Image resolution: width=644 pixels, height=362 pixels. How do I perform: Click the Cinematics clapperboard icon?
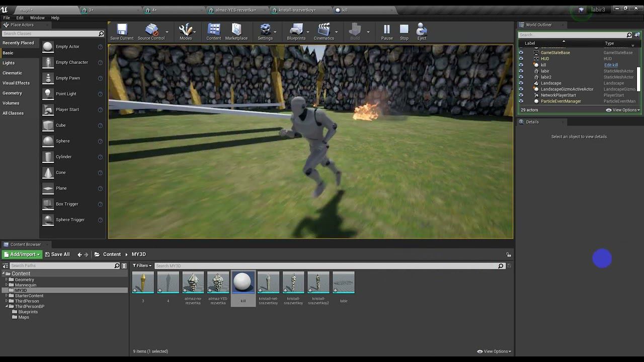pyautogui.click(x=324, y=32)
